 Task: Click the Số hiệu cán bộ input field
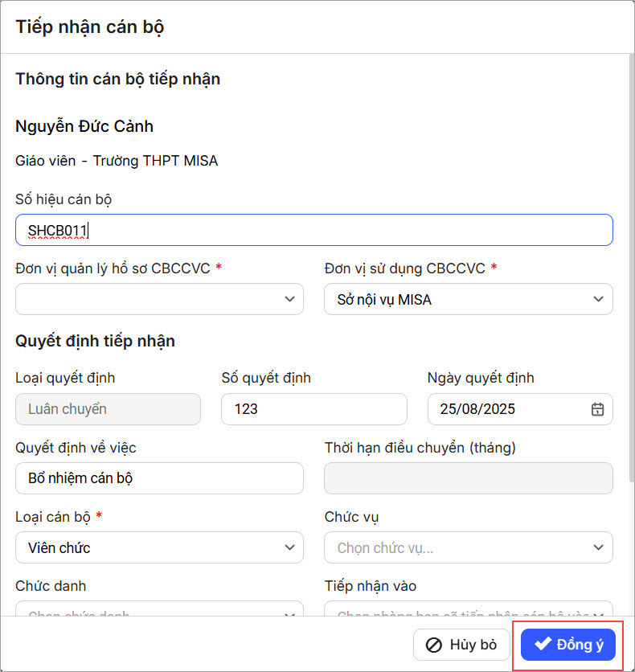click(x=313, y=230)
